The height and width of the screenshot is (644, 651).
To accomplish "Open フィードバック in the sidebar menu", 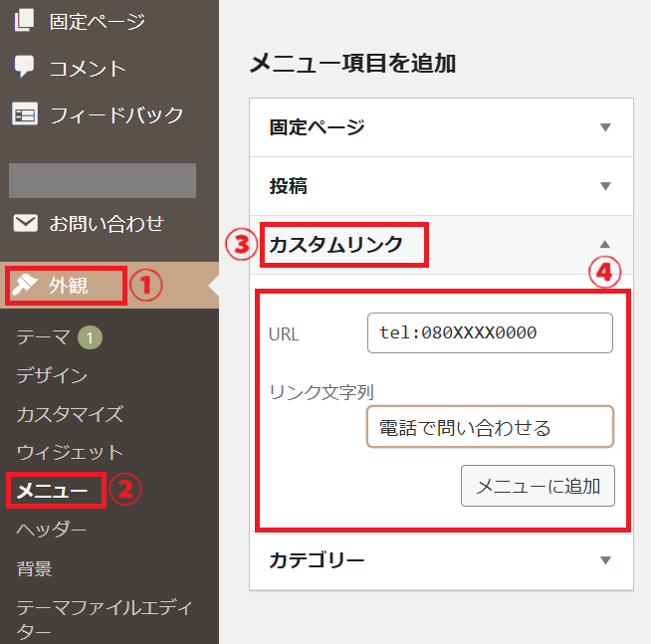I will click(x=116, y=114).
